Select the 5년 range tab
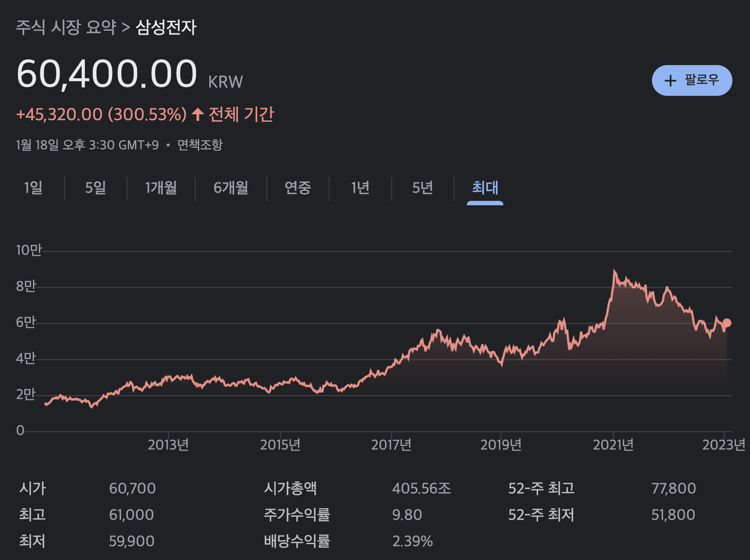This screenshot has width=750, height=560. point(422,188)
